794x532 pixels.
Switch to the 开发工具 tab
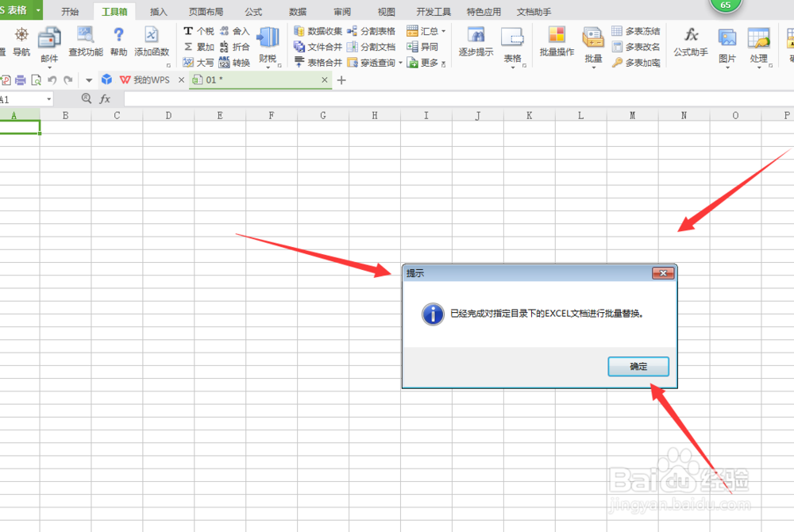click(x=434, y=11)
